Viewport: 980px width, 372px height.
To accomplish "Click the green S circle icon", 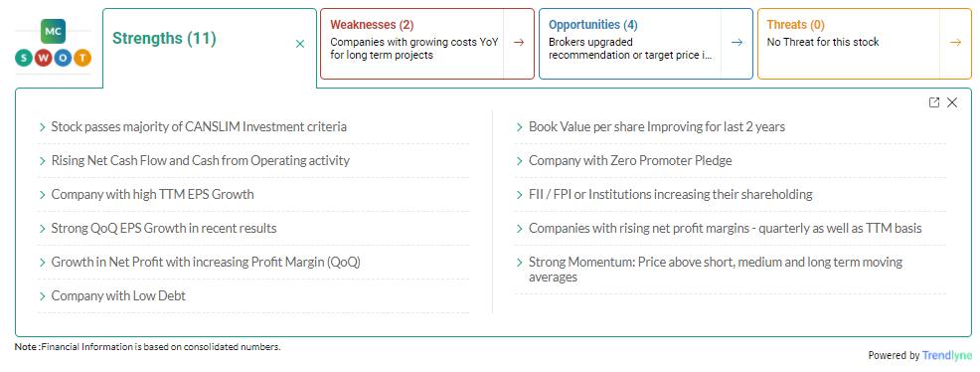I will click(x=24, y=59).
